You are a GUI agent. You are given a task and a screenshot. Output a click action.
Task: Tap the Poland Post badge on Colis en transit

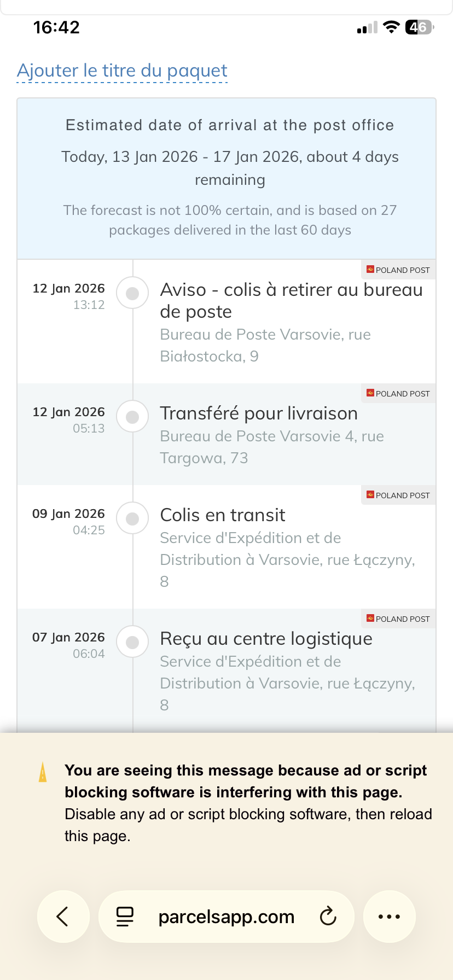(398, 495)
